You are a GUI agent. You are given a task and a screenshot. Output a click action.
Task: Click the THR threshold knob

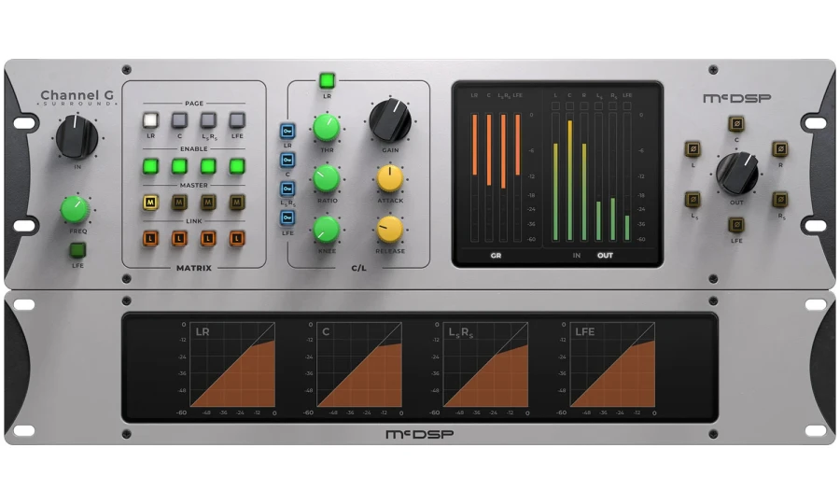[327, 128]
